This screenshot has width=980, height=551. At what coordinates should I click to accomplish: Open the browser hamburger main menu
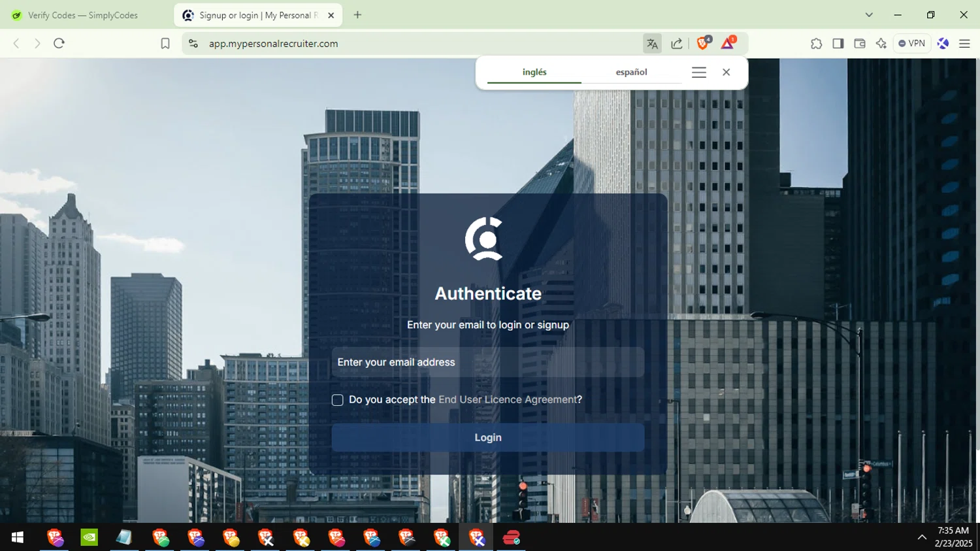964,44
